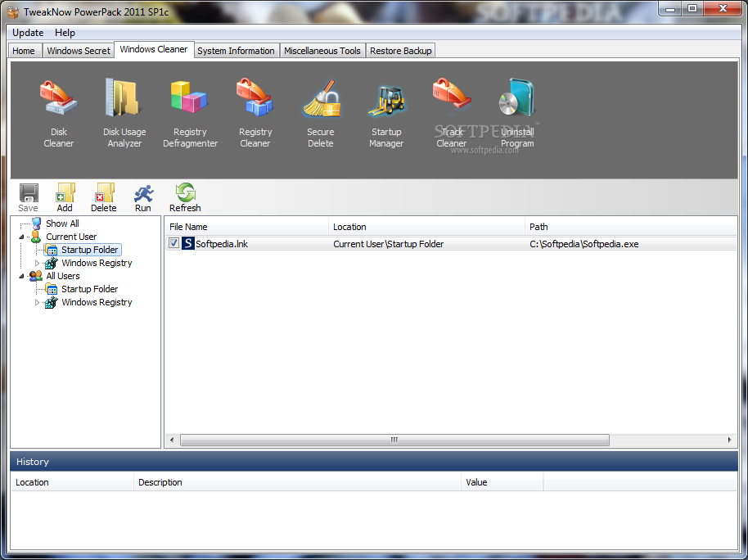Uncheck the Softpedia.lnk checkbox
The height and width of the screenshot is (560, 748).
(173, 243)
